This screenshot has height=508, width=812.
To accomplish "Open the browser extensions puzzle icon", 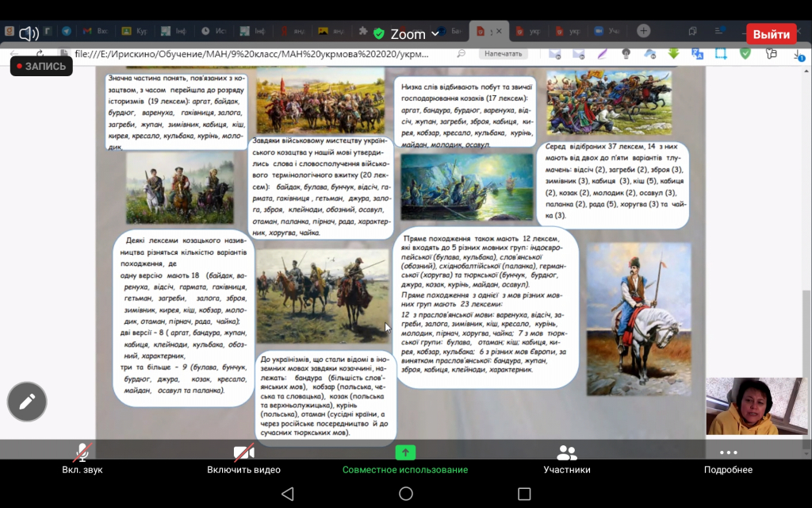I will coord(363,31).
